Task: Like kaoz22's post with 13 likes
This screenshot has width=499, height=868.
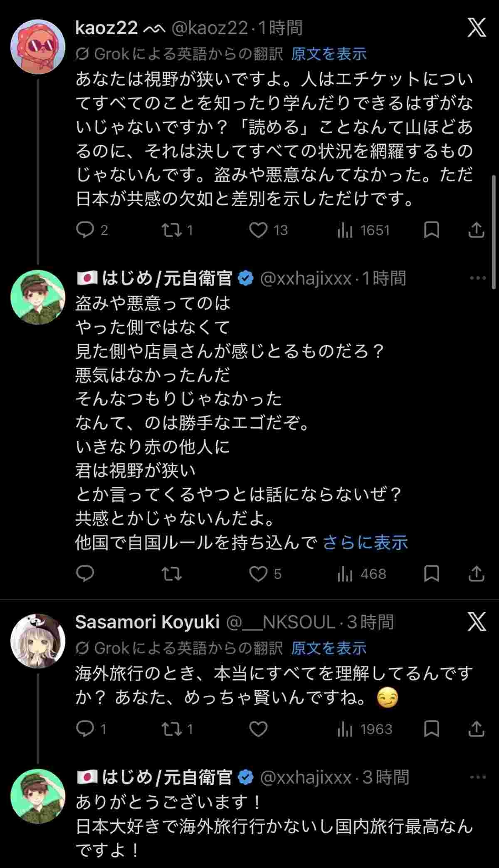Action: pos(258,230)
